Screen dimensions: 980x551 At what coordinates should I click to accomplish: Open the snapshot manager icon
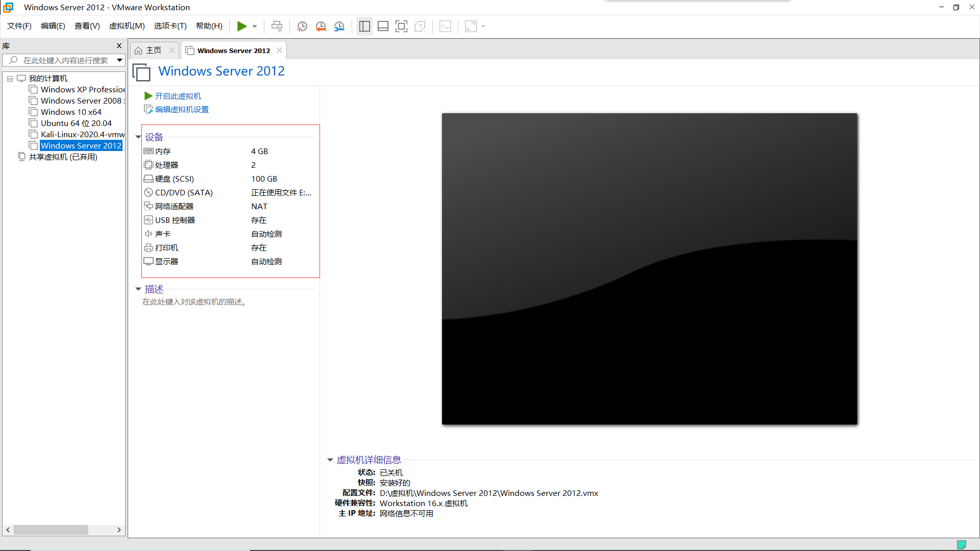tap(339, 26)
